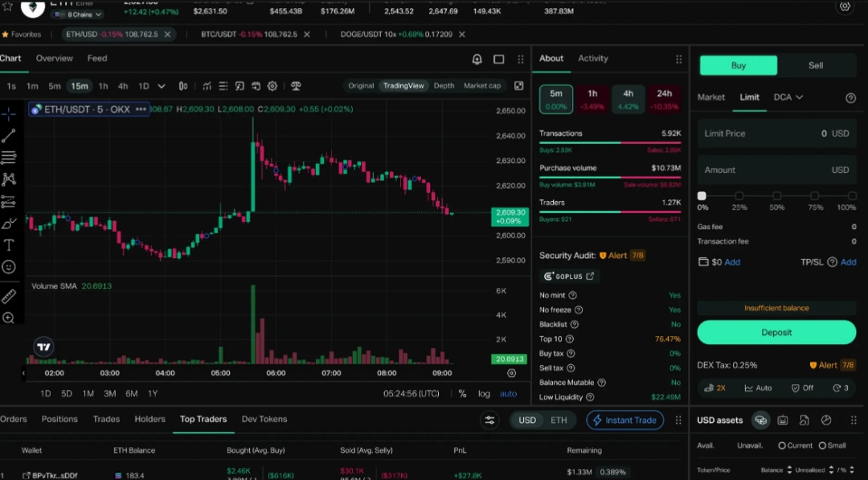This screenshot has height=480, width=868.
Task: Open the Activity tab
Action: point(593,59)
